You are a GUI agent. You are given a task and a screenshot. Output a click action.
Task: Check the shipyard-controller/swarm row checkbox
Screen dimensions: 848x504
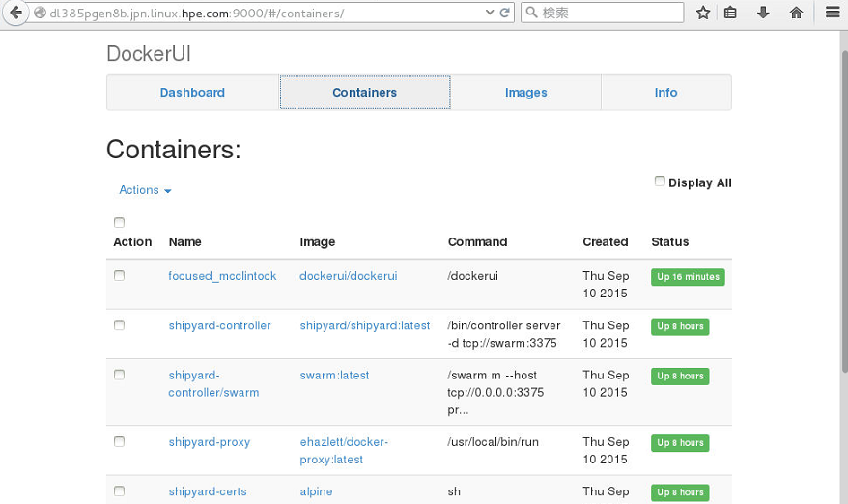coord(119,375)
